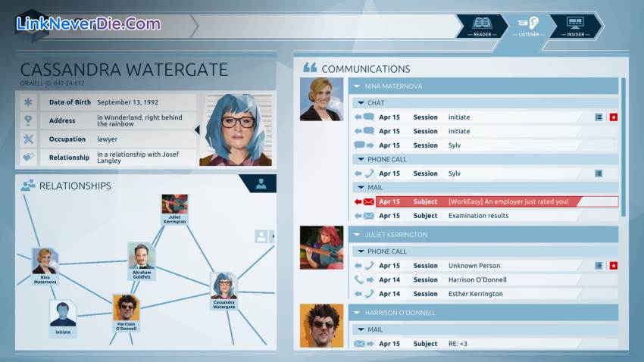Select Juliet Kerrington node in relationship graph
The height and width of the screenshot is (362, 644).
click(x=174, y=209)
